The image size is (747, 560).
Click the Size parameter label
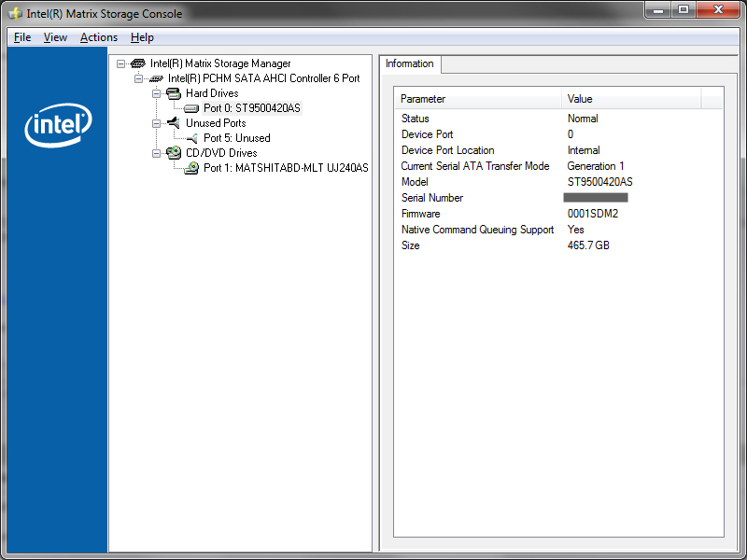[x=410, y=245]
